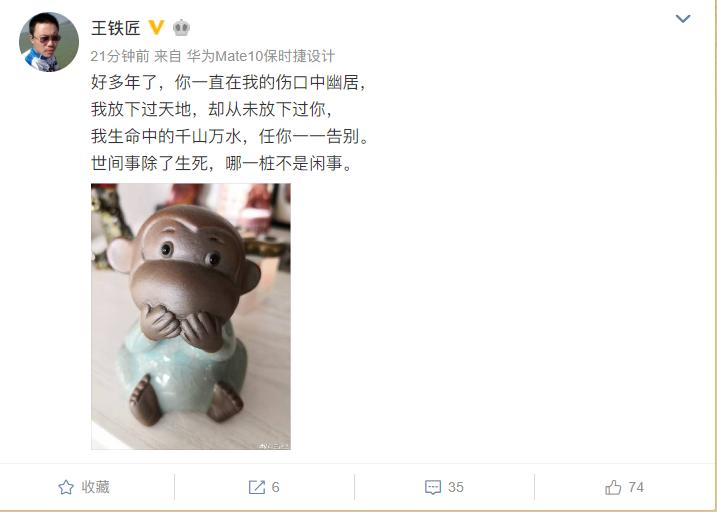Open 王铁匠's profile avatar photo

49,42
